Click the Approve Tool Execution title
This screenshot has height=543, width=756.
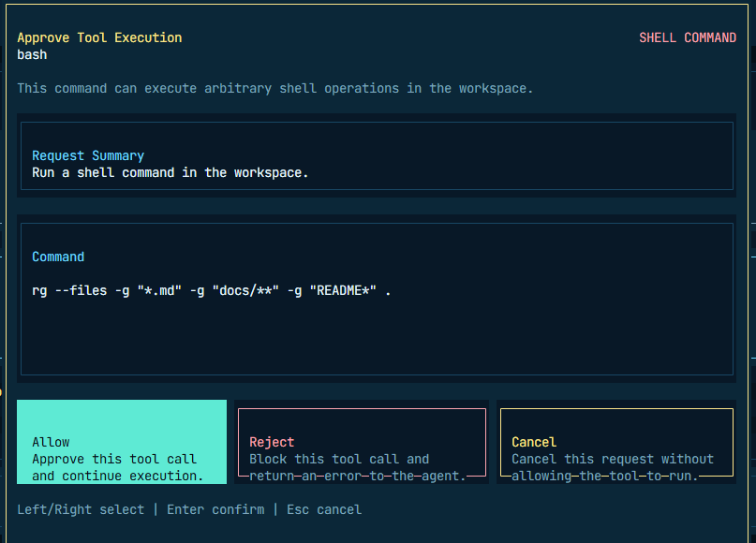(99, 37)
